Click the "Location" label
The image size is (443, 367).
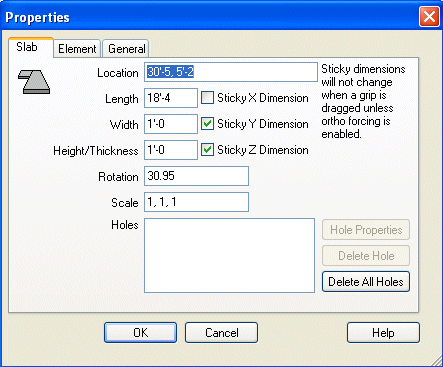click(118, 73)
